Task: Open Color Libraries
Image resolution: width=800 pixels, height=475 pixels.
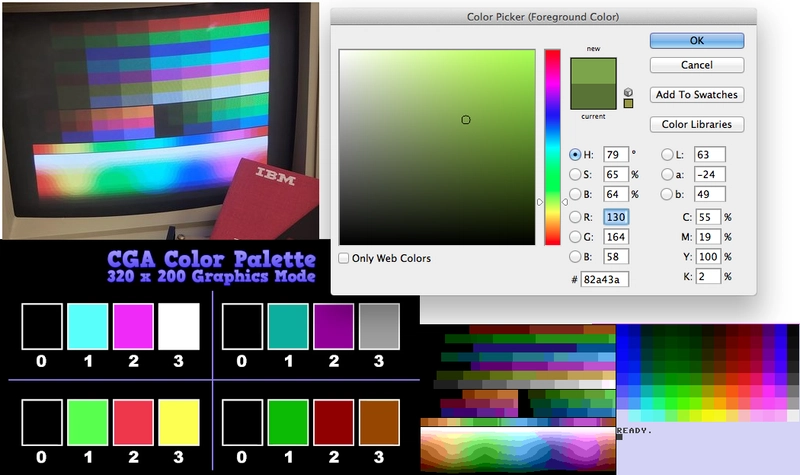Action: 696,124
